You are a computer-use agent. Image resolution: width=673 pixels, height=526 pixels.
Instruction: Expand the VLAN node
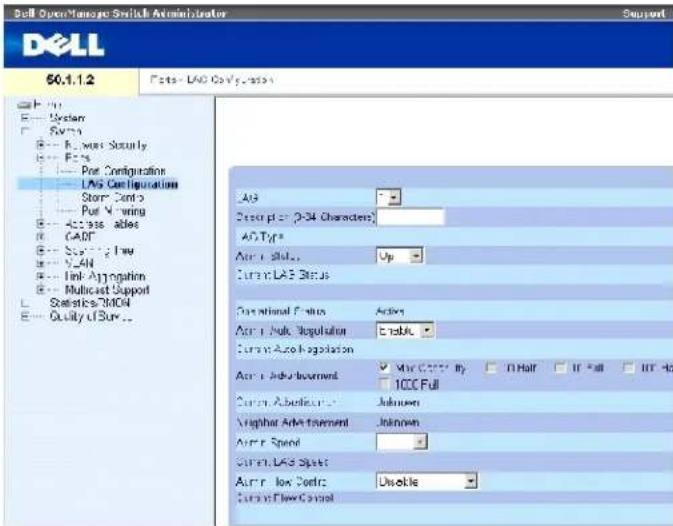coord(40,263)
